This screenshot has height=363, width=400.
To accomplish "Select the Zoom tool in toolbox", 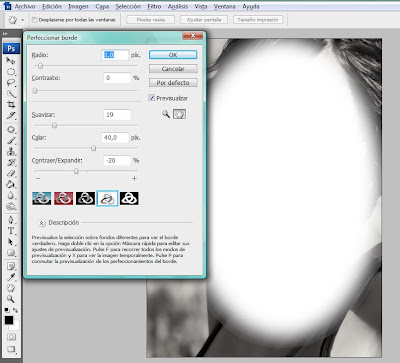I will tap(11, 299).
